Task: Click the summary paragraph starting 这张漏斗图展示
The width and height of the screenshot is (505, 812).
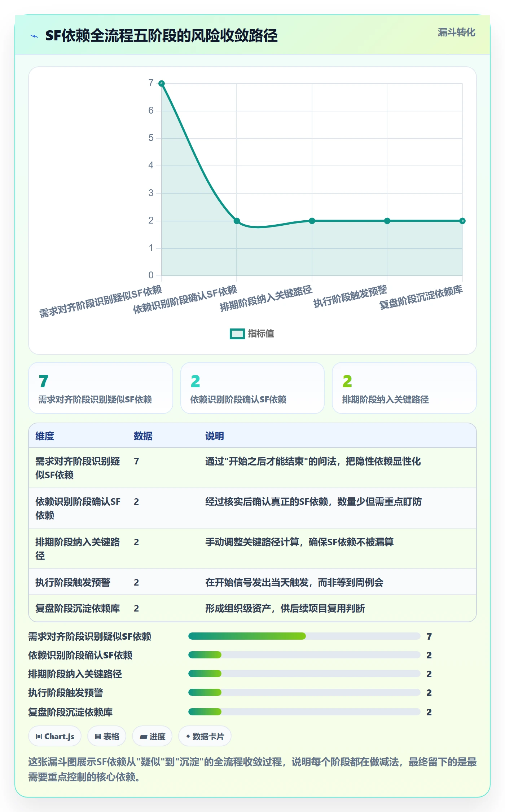Action: [x=252, y=769]
